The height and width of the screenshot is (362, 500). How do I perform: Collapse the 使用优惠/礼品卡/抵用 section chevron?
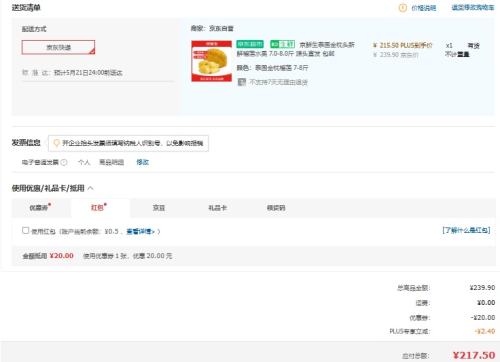tap(90, 188)
